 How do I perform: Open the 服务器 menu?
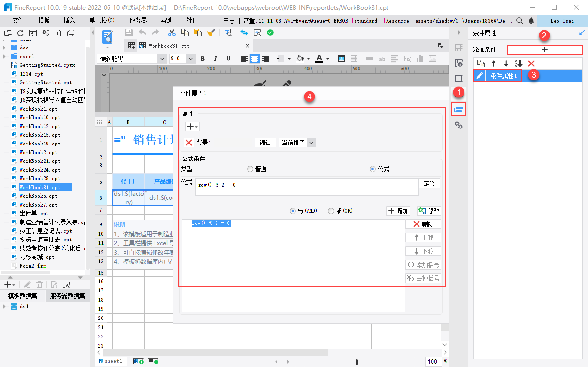[x=138, y=21]
